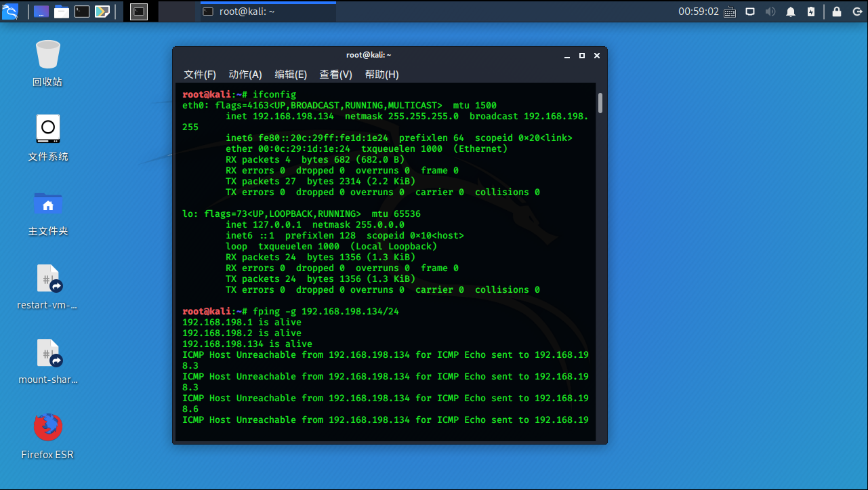Viewport: 868px width, 490px height.
Task: Maximize the root@kali terminal window
Action: pos(582,56)
